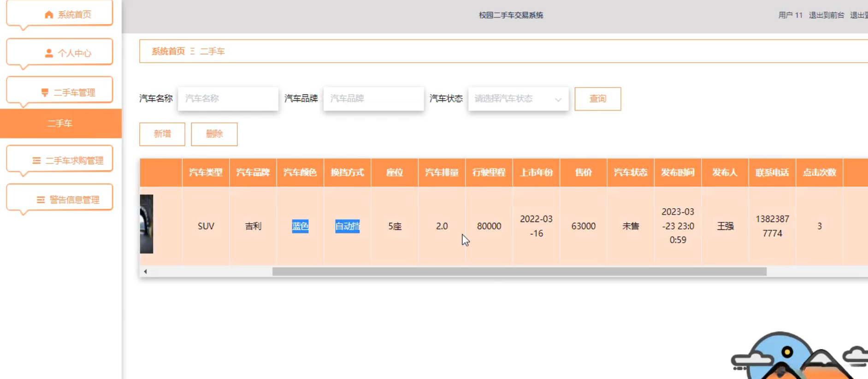This screenshot has height=379, width=868.
Task: Click the 查询 search button
Action: (598, 99)
